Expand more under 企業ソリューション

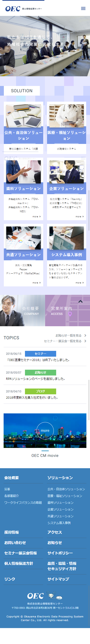[x=79, y=217]
